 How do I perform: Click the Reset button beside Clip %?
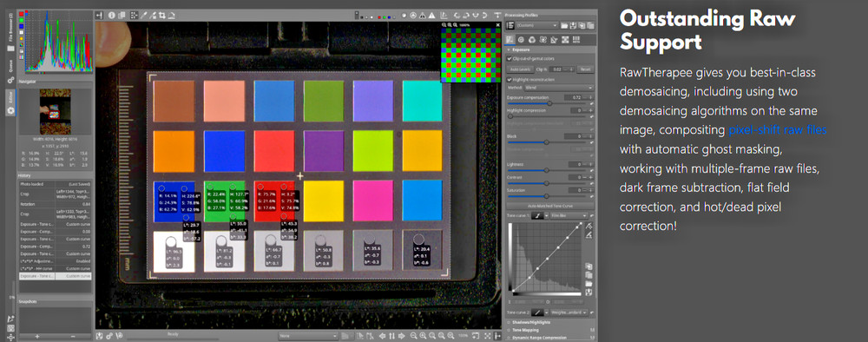click(585, 69)
